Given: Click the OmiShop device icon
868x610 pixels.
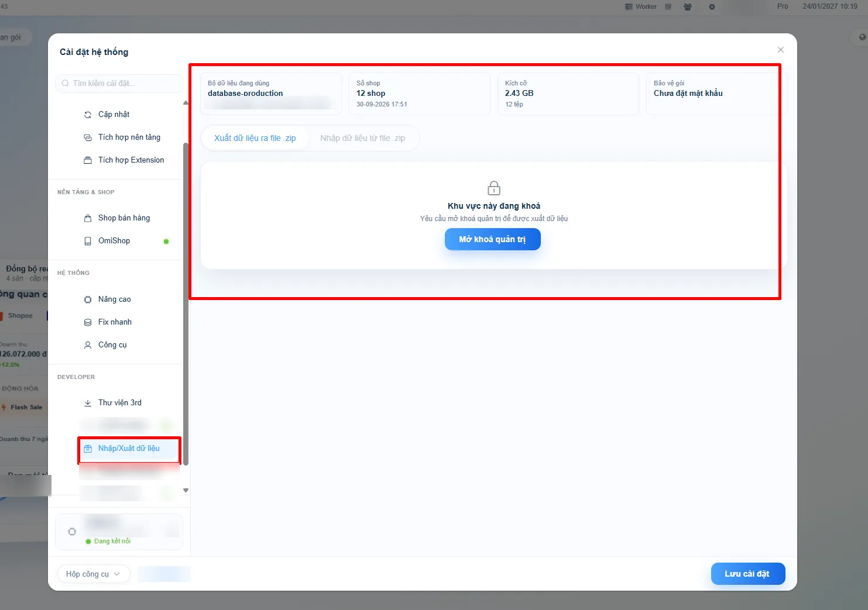Looking at the screenshot, I should coord(88,241).
